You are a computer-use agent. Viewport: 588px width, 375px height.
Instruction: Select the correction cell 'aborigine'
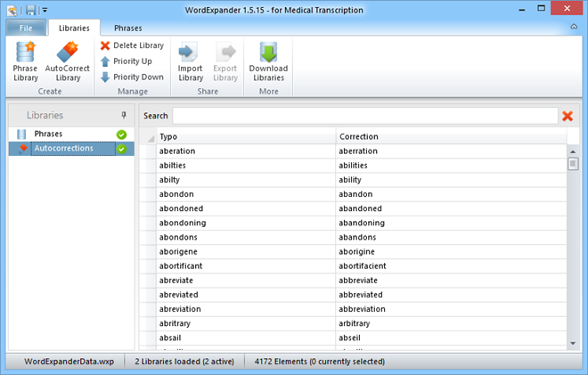451,251
